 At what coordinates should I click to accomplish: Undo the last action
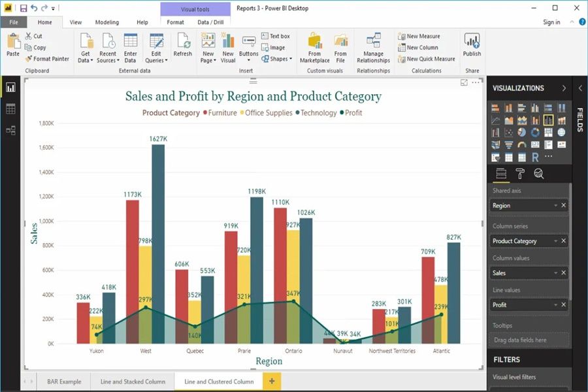click(x=34, y=8)
